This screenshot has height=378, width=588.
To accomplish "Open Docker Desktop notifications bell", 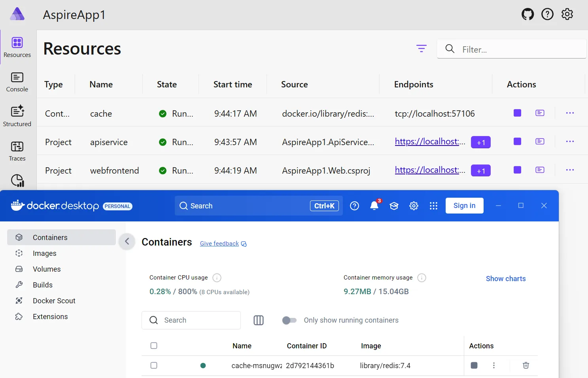I will pos(374,206).
